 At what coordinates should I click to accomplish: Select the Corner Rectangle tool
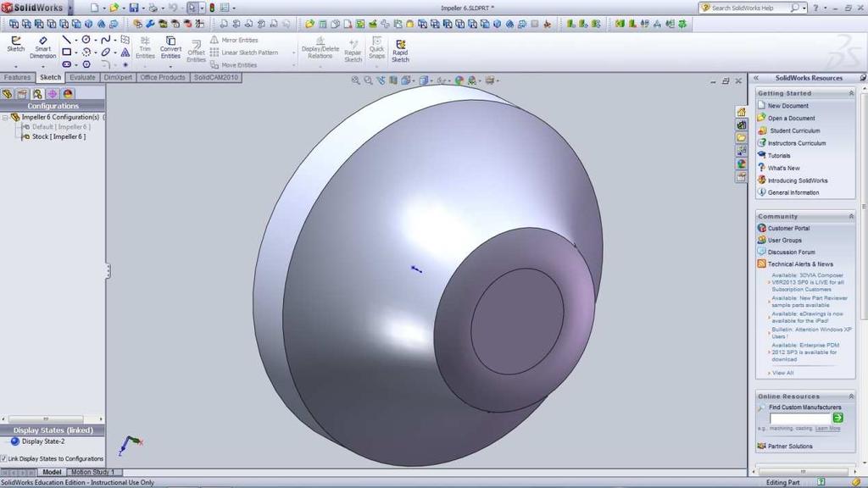coord(66,52)
